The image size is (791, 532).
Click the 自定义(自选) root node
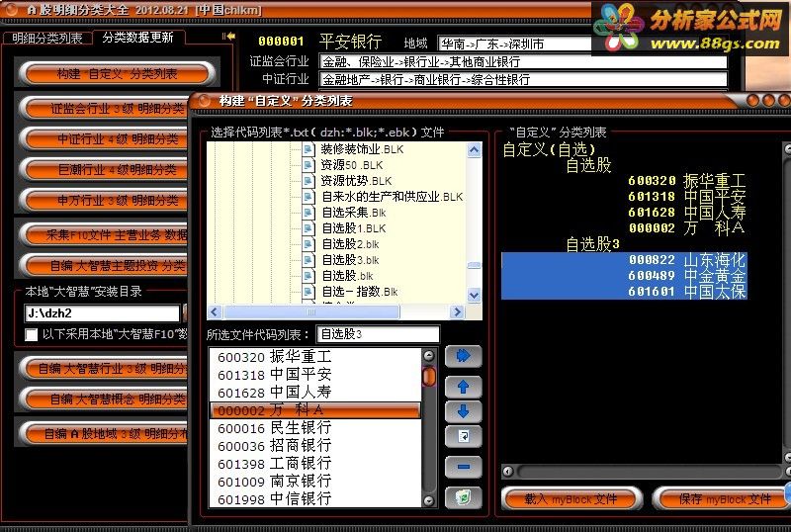point(549,149)
